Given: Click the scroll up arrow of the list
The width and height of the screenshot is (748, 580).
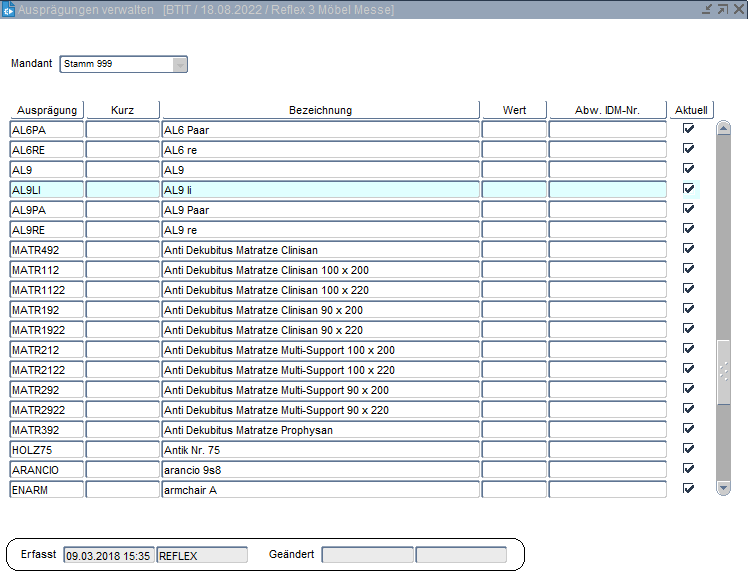Looking at the screenshot, I should [724, 129].
